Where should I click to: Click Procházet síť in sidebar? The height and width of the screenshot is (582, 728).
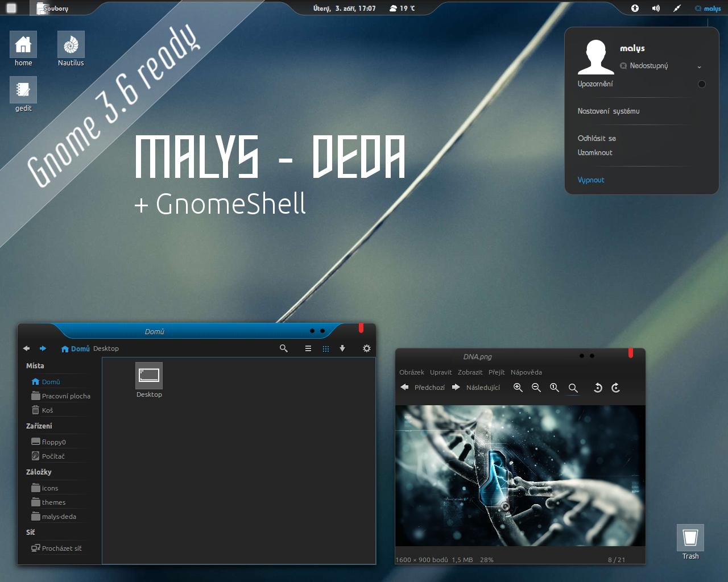point(57,548)
